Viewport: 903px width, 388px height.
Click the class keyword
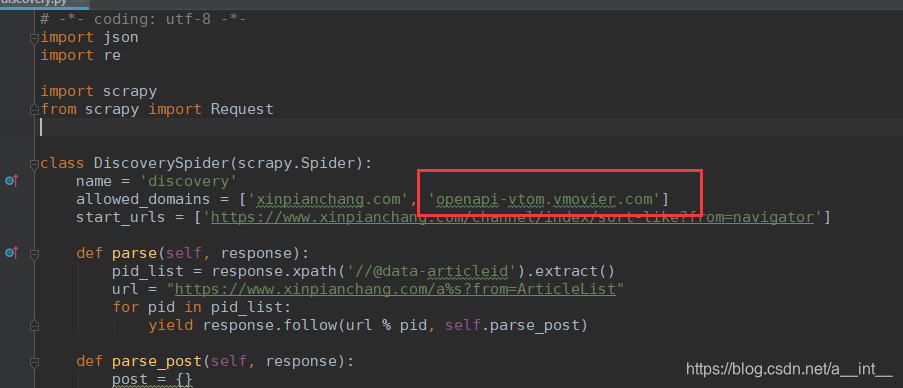click(63, 163)
